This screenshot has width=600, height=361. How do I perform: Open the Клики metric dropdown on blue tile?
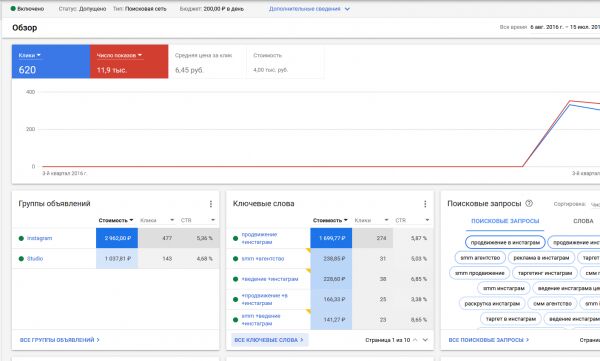coord(29,56)
